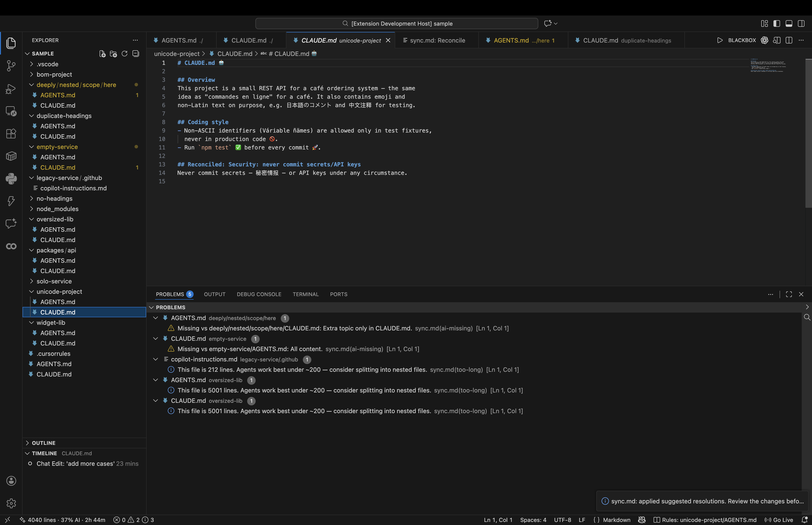
Task: Click Go Live in status bar
Action: click(x=779, y=520)
